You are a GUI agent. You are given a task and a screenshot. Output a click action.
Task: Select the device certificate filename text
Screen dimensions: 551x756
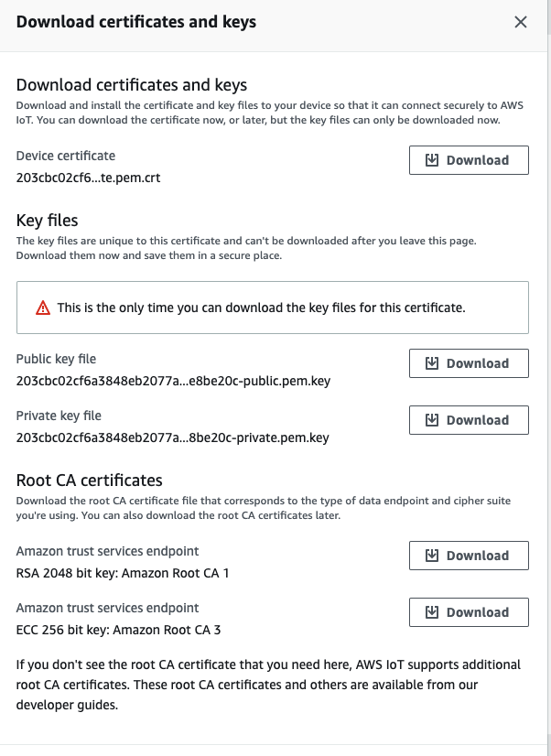(88, 178)
